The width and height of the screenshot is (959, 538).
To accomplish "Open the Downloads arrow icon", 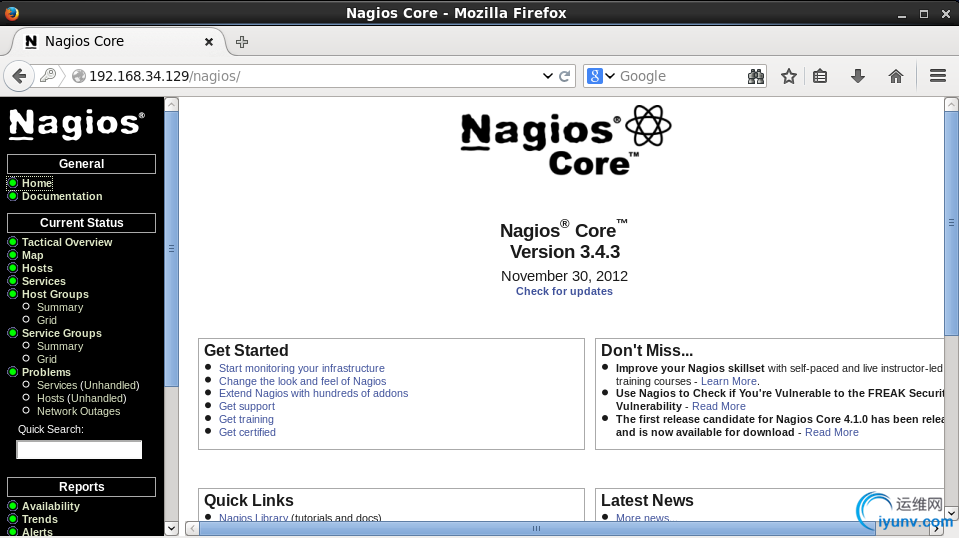I will (x=858, y=76).
